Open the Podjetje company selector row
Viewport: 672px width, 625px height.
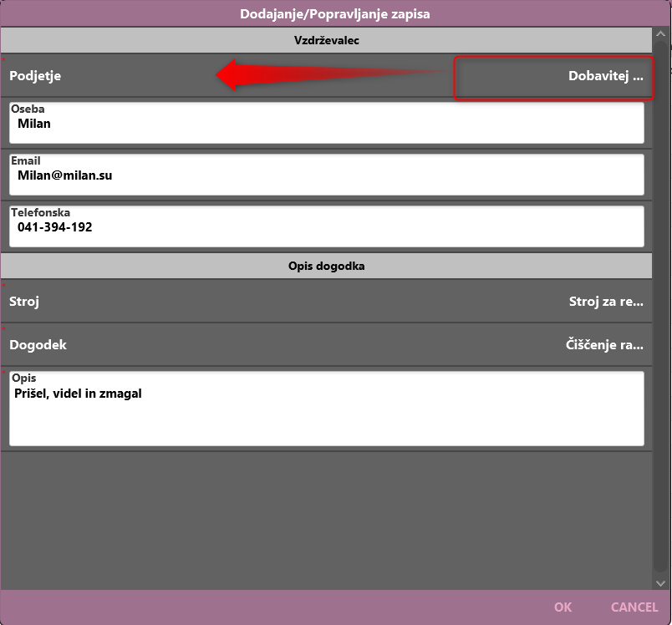pyautogui.click(x=326, y=76)
